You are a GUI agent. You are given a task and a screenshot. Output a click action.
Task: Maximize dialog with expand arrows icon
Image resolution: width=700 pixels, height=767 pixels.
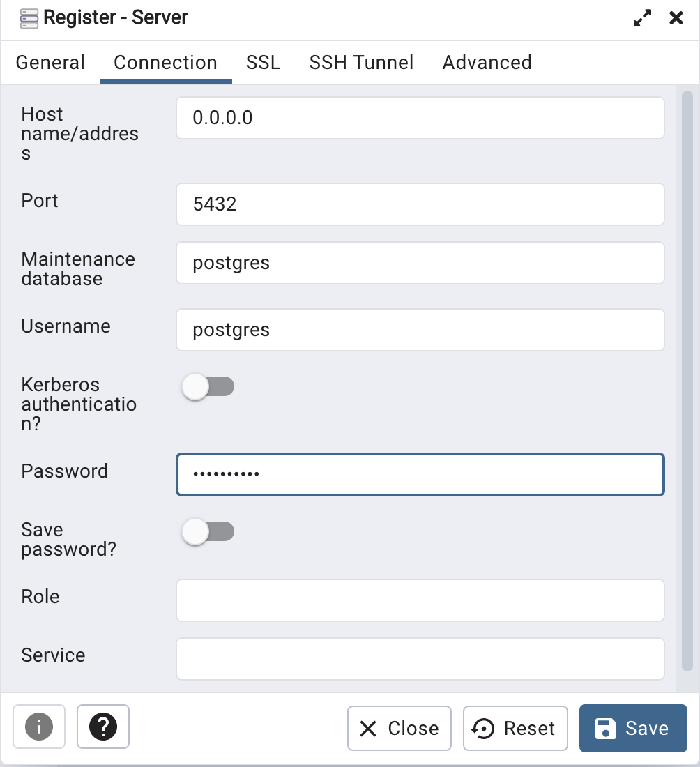point(642,18)
